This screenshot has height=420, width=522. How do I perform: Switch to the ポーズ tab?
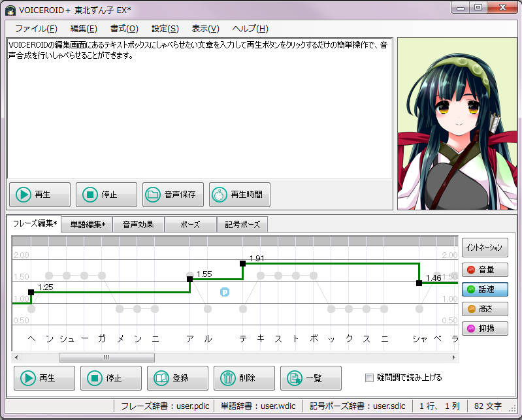click(x=190, y=225)
